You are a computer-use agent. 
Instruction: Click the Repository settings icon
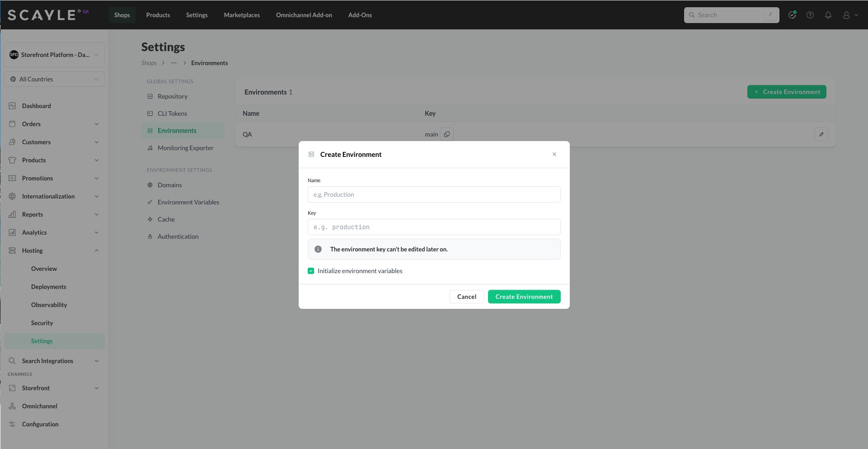point(150,96)
